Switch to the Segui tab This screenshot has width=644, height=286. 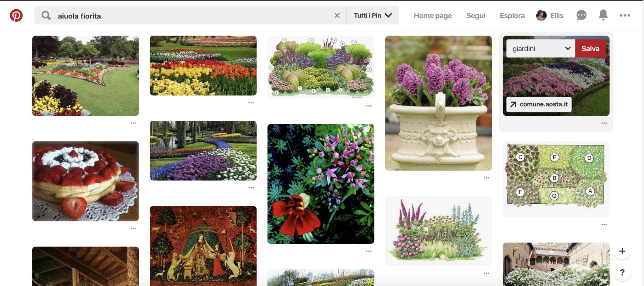point(476,15)
